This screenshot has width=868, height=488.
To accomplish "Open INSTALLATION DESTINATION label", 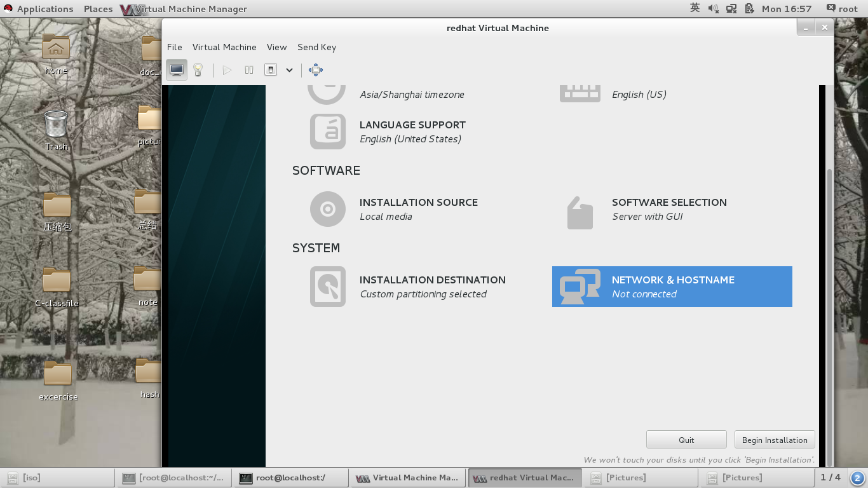I will click(433, 280).
